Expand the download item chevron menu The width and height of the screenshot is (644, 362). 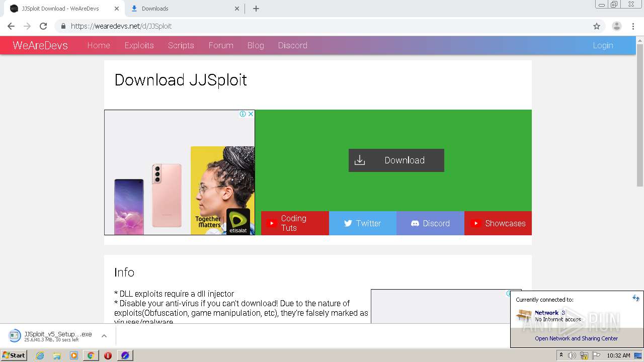click(104, 336)
